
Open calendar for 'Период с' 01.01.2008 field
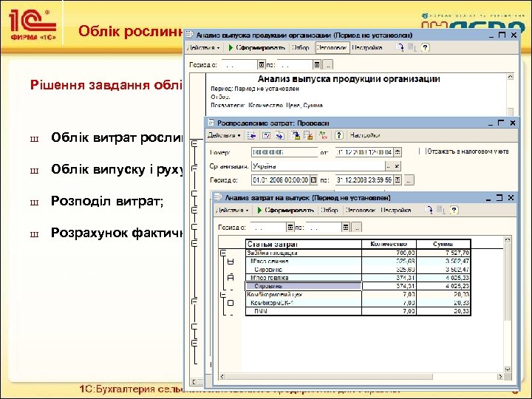pyautogui.click(x=314, y=180)
